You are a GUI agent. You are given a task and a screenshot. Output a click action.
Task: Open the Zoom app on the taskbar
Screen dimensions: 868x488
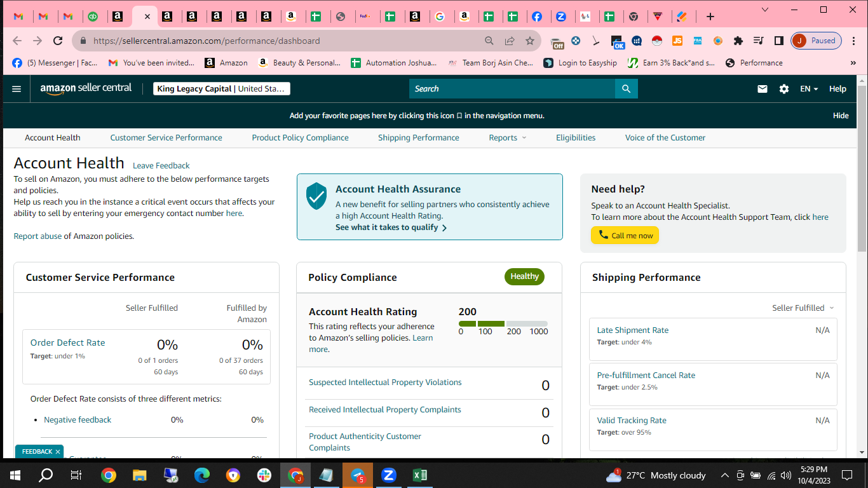click(388, 475)
